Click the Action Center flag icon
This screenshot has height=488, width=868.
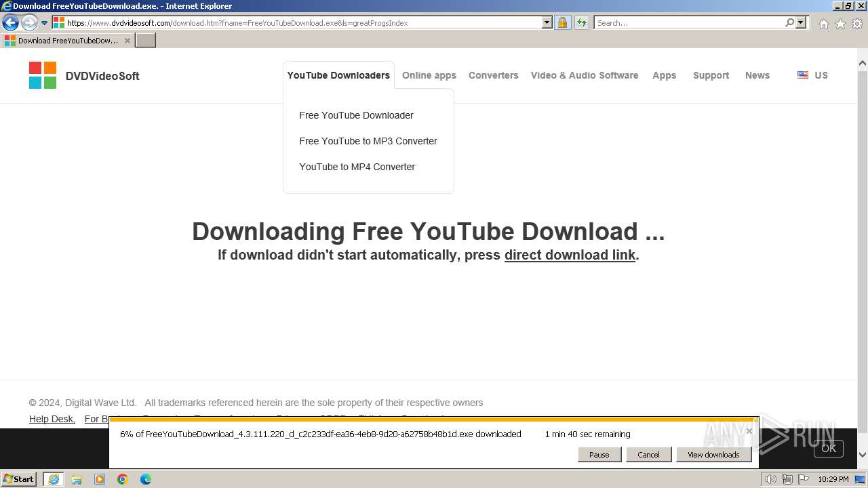[x=804, y=479]
